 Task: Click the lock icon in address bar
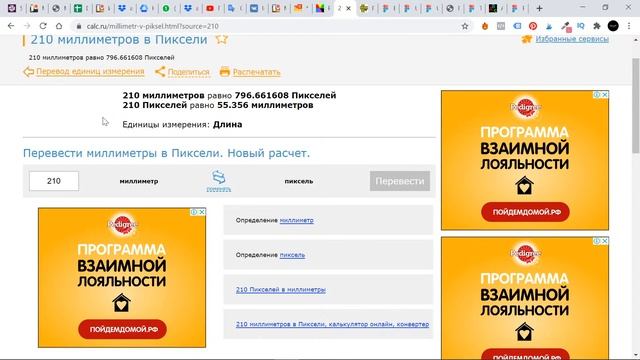[79, 26]
